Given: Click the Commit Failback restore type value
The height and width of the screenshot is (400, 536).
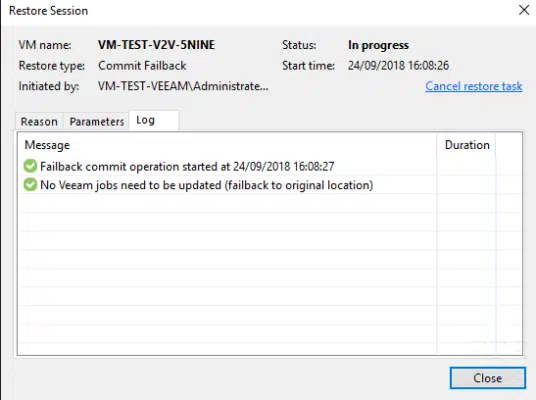Looking at the screenshot, I should [x=142, y=65].
